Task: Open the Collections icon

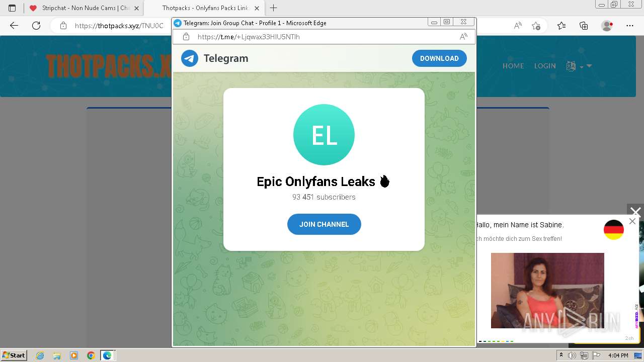Action: 584,26
